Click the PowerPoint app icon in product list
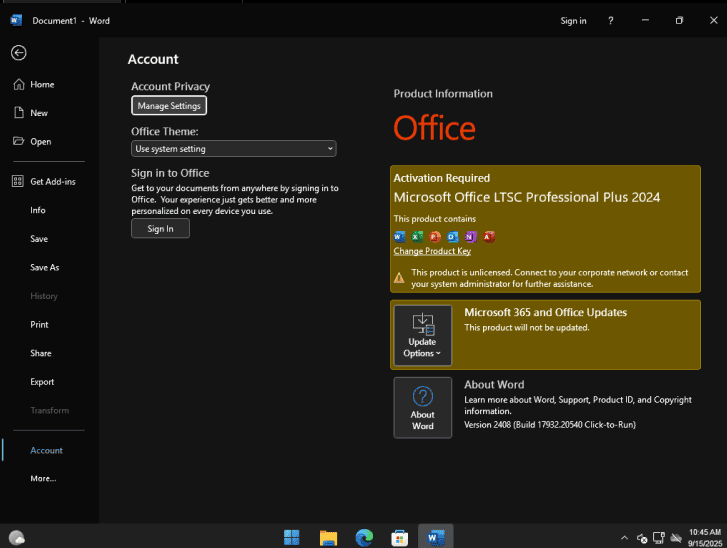The image size is (727, 548). coord(435,237)
